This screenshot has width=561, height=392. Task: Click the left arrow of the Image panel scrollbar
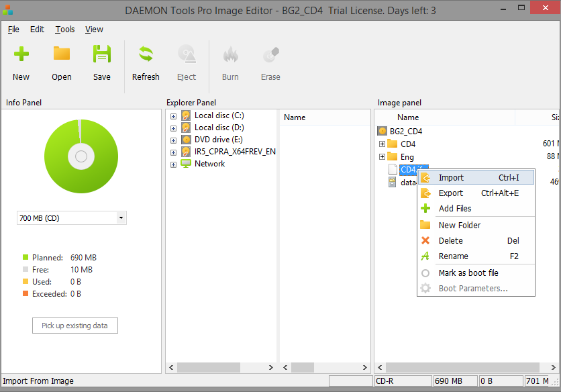click(380, 367)
